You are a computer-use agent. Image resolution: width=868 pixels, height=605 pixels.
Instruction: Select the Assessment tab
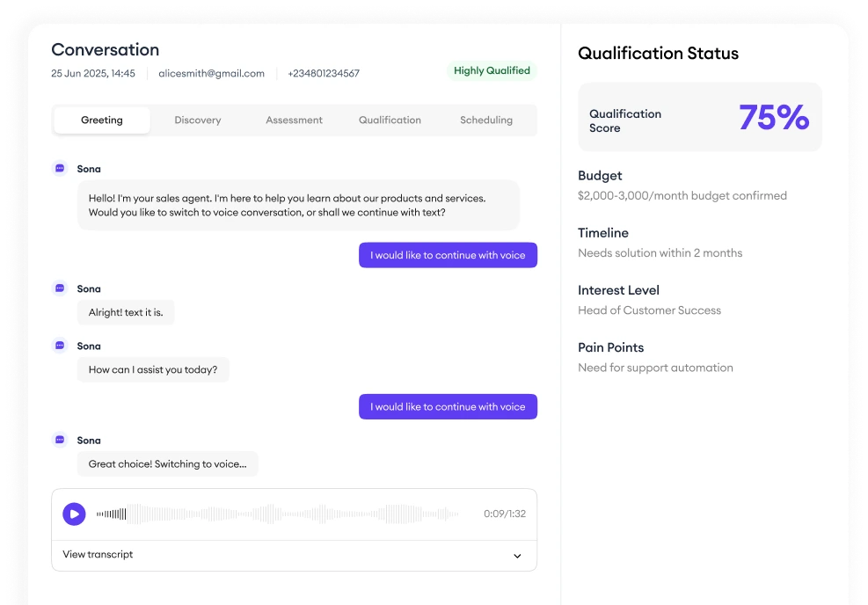click(294, 120)
